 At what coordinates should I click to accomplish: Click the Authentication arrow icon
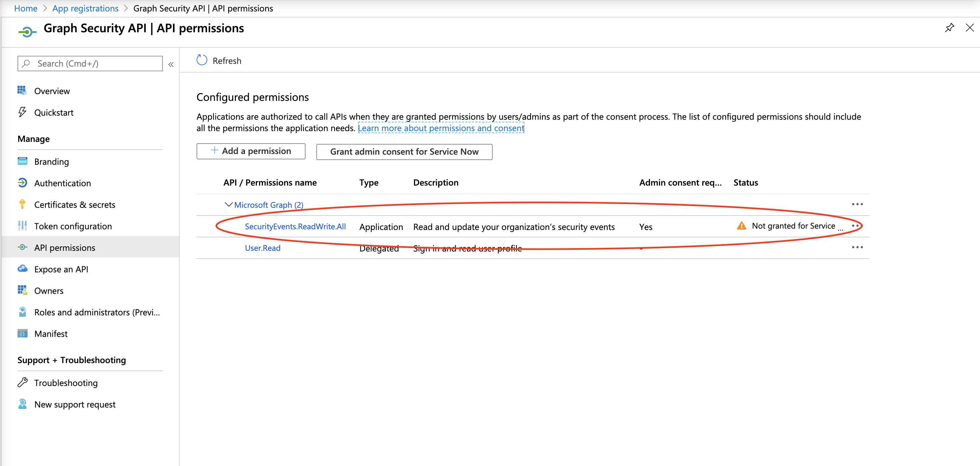coord(23,183)
